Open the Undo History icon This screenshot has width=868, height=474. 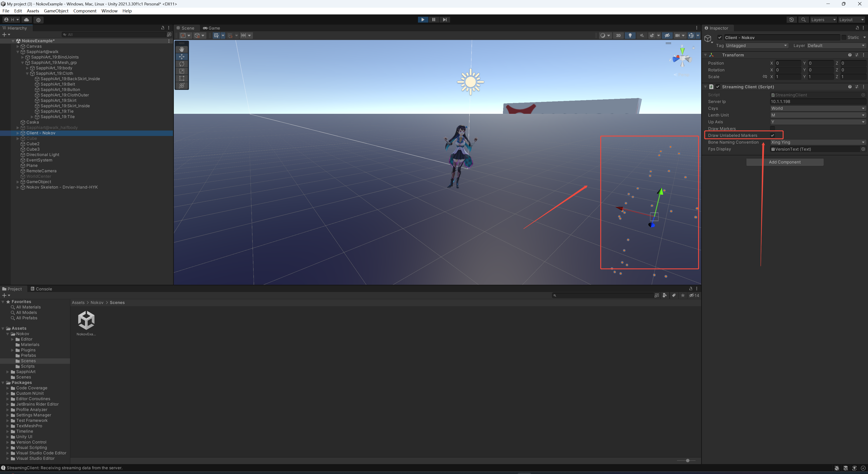pyautogui.click(x=792, y=19)
